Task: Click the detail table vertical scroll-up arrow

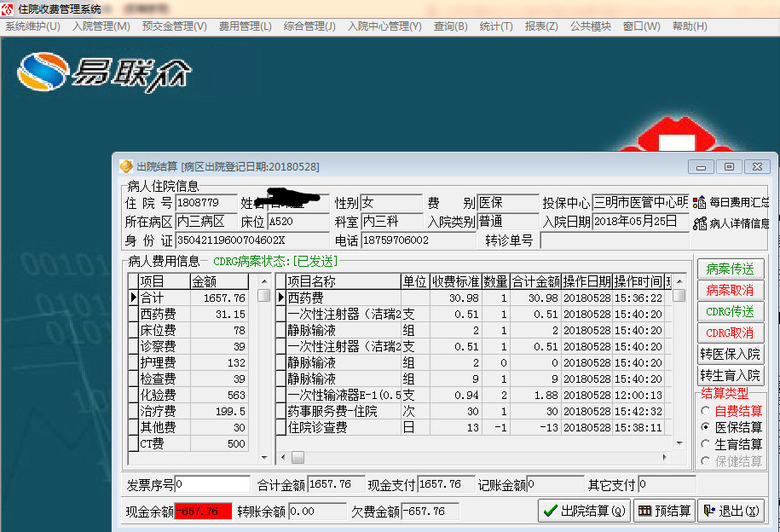Action: (x=679, y=281)
